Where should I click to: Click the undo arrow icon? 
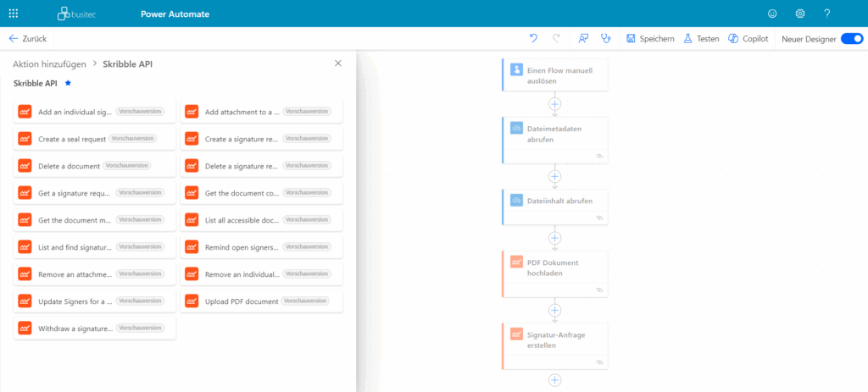tap(533, 39)
